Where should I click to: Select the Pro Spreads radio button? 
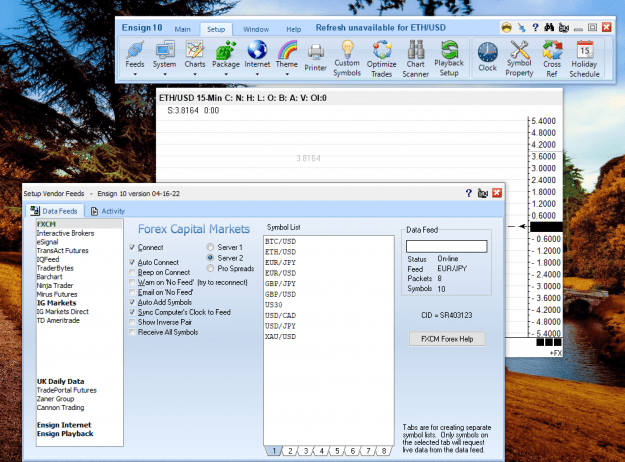(210, 268)
